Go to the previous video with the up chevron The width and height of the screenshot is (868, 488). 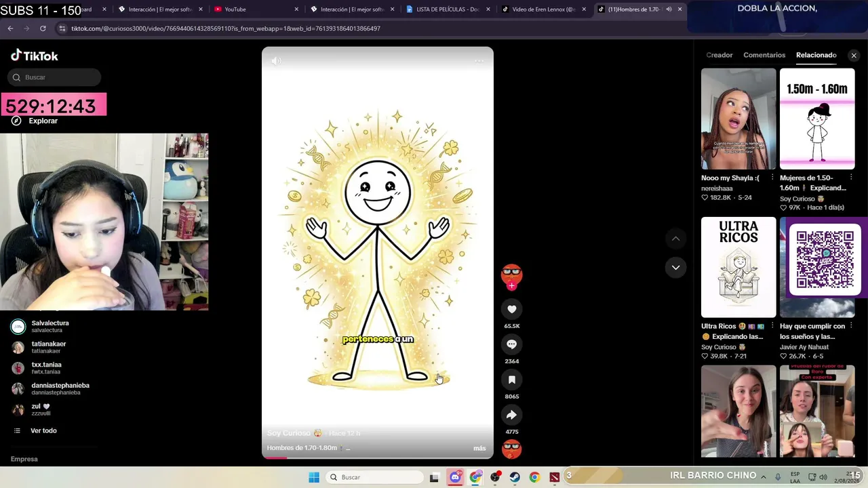[x=675, y=239]
